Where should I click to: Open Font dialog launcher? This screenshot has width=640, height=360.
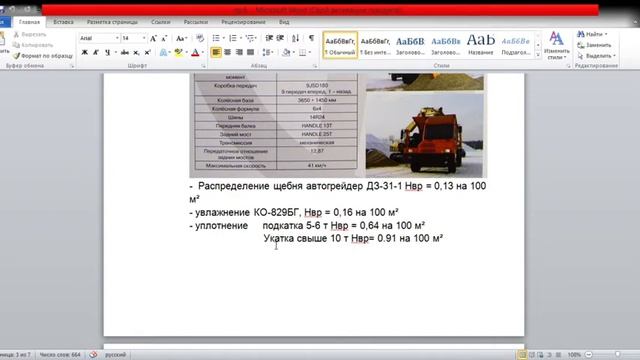click(203, 66)
